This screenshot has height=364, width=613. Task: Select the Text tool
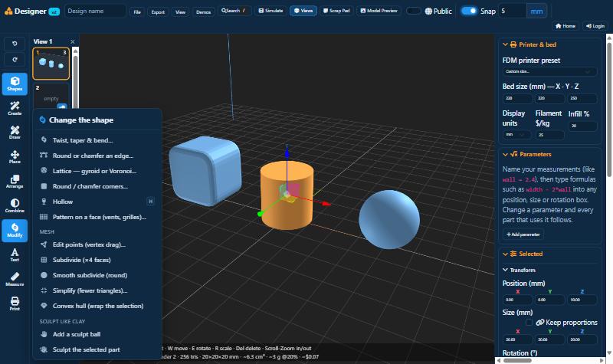tap(15, 255)
